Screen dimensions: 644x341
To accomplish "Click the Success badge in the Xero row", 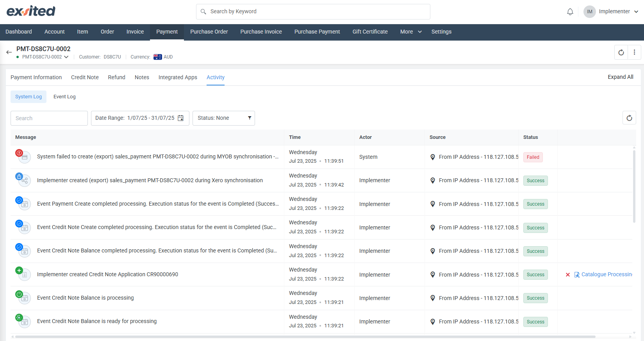I will (535, 181).
